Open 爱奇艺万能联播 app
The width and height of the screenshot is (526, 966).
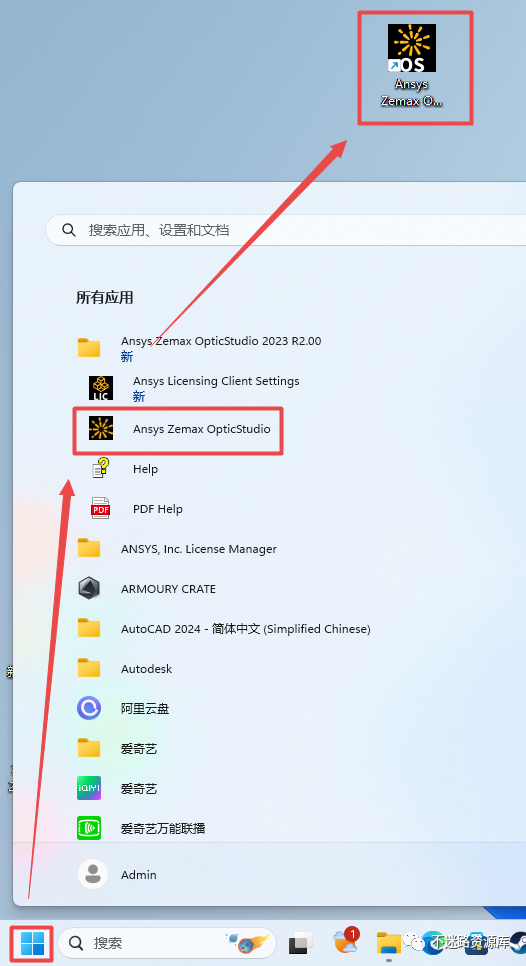(x=163, y=829)
